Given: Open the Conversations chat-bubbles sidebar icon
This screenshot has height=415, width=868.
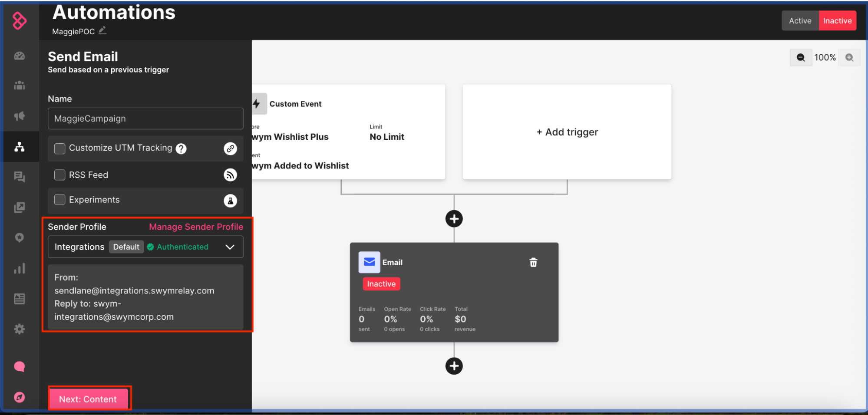Looking at the screenshot, I should [x=20, y=177].
